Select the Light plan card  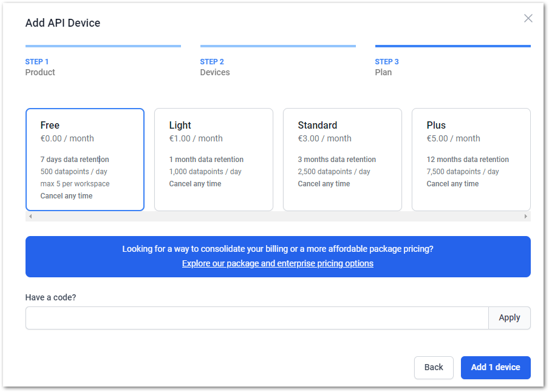click(214, 160)
